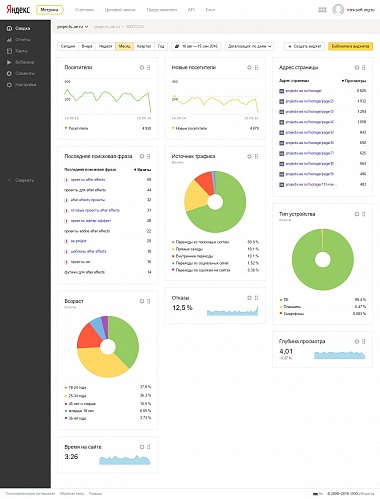Toggle Новые посетители series in legend
This screenshot has width=380, height=499.
(x=189, y=128)
